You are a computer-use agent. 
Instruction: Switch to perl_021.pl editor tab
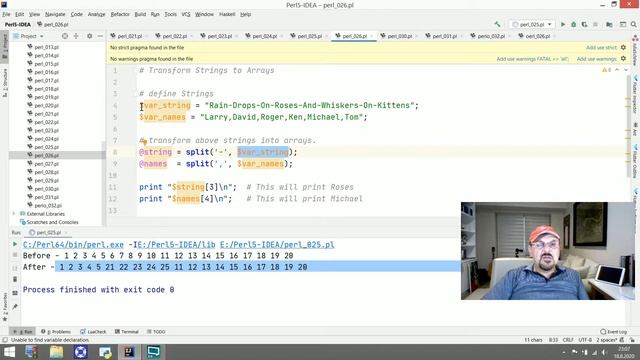pos(129,36)
